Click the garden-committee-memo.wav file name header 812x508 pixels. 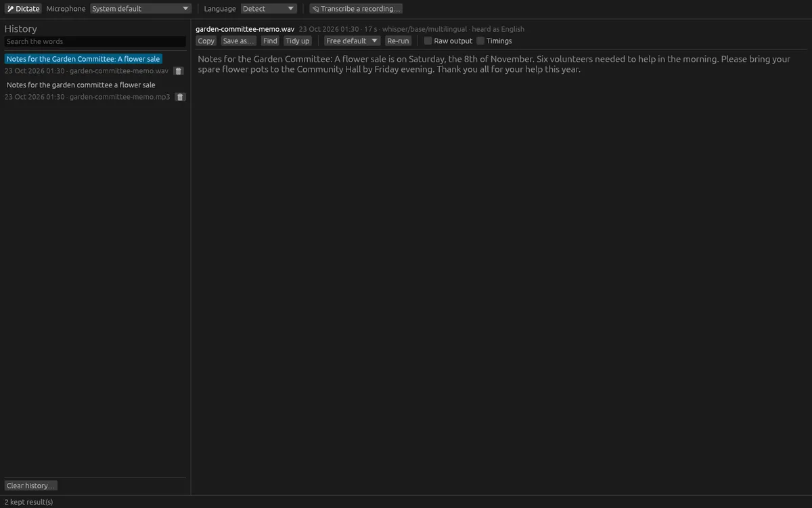245,29
